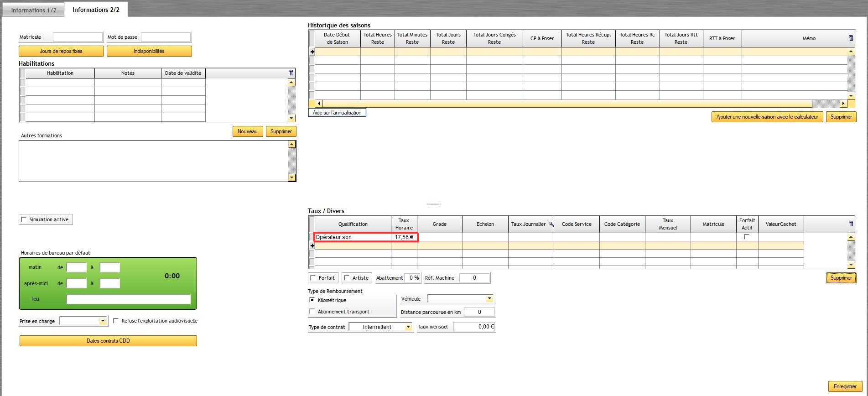Toggle the Forfait checkbox

coord(313,278)
